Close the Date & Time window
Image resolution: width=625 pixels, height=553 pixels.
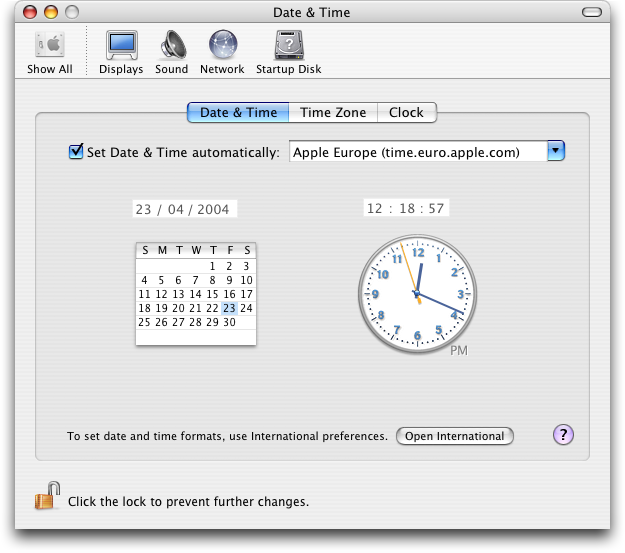coord(30,12)
